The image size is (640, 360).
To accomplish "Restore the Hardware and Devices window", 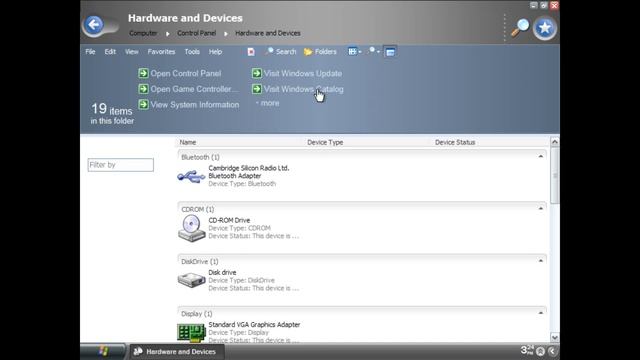I will [x=544, y=5].
